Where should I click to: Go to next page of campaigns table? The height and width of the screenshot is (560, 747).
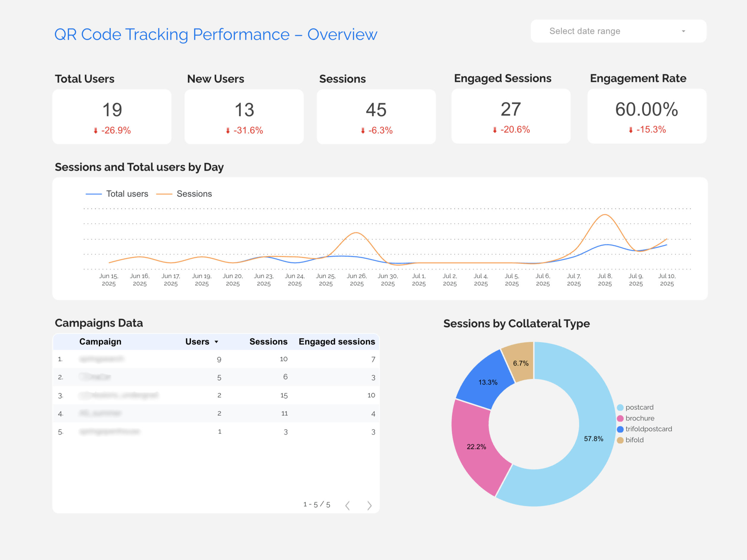[369, 505]
